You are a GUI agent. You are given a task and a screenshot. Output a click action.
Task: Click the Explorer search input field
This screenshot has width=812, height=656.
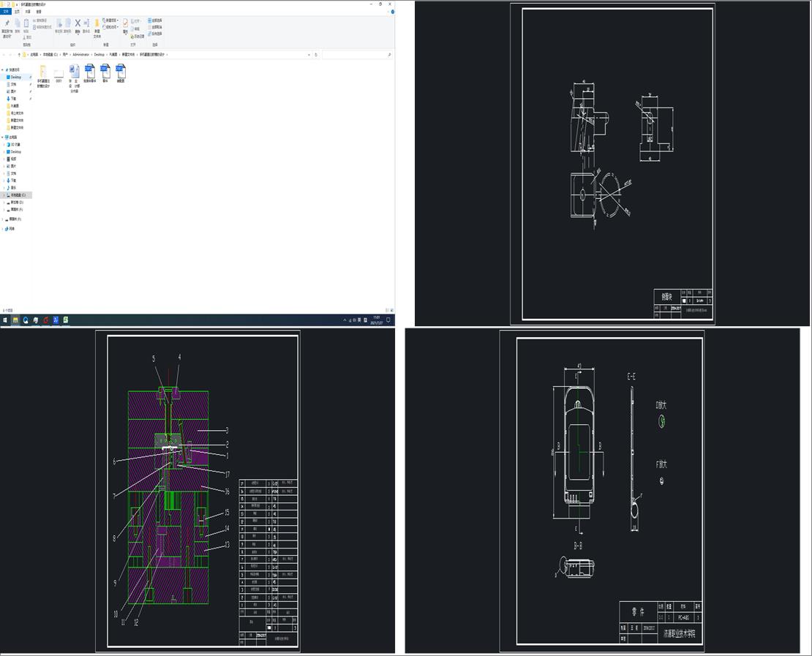click(x=356, y=54)
